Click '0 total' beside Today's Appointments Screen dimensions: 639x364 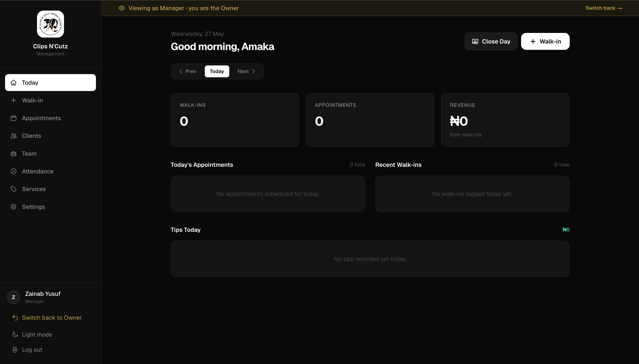pos(357,164)
